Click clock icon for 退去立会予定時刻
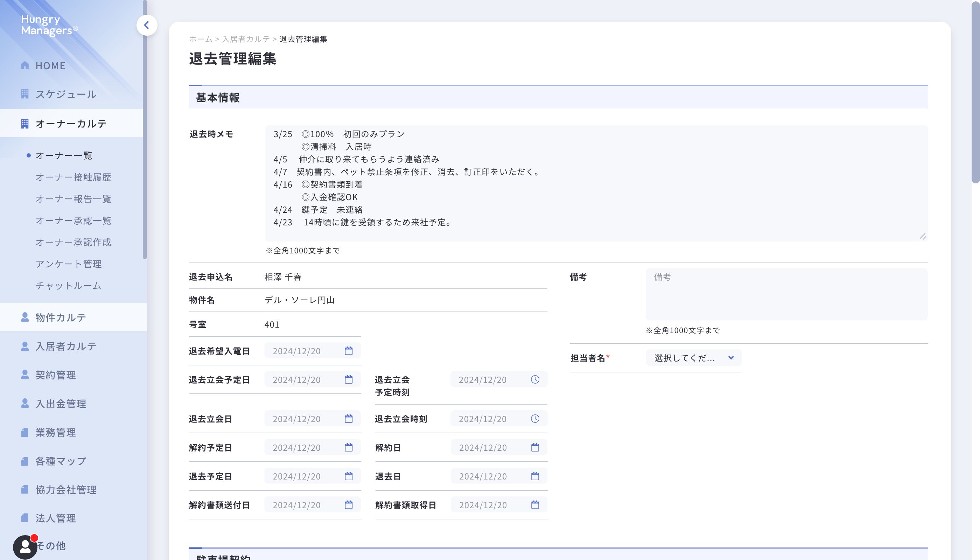Viewport: 980px width, 560px height. (x=535, y=380)
